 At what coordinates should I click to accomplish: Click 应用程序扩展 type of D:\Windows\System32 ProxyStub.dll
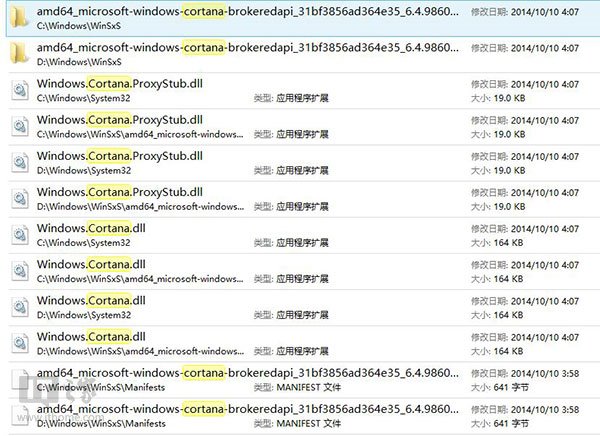302,170
